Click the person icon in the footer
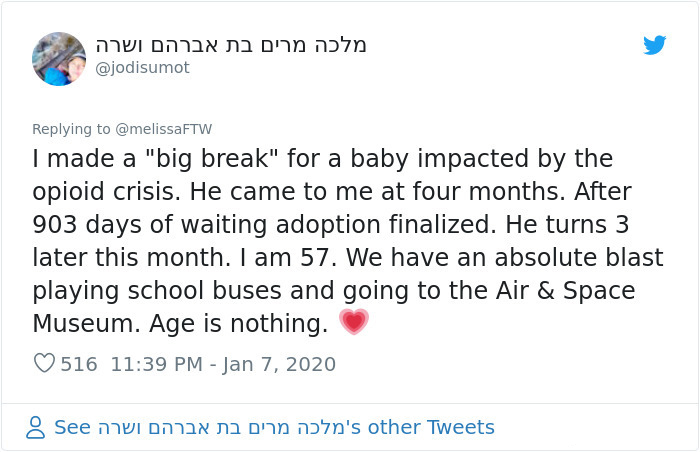The height and width of the screenshot is (452, 700). (x=35, y=428)
